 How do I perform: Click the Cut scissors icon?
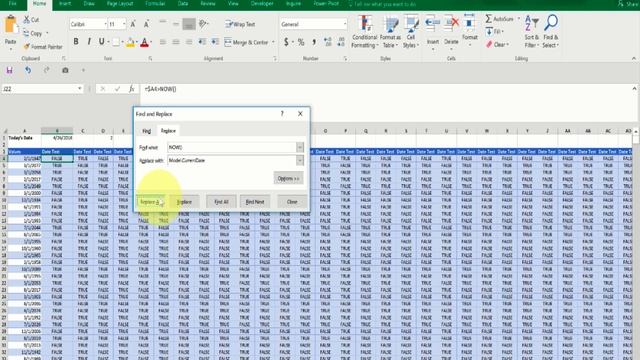[27, 20]
